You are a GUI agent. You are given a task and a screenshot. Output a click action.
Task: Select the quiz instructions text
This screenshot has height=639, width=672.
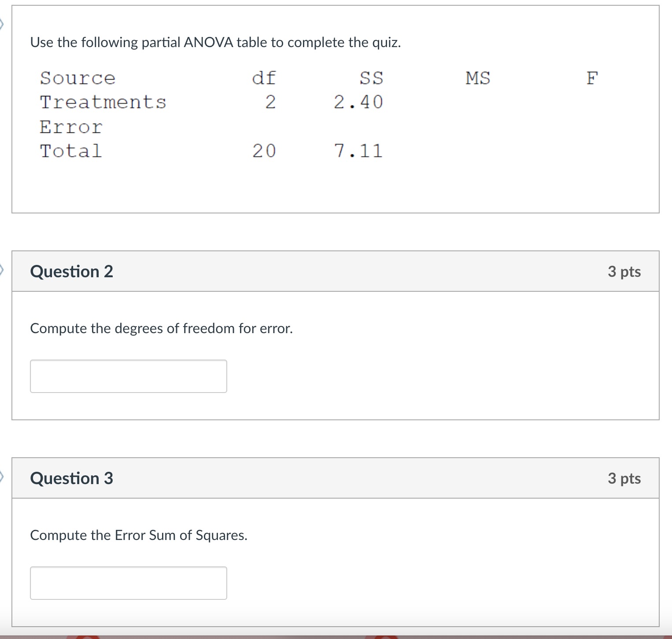tap(215, 42)
